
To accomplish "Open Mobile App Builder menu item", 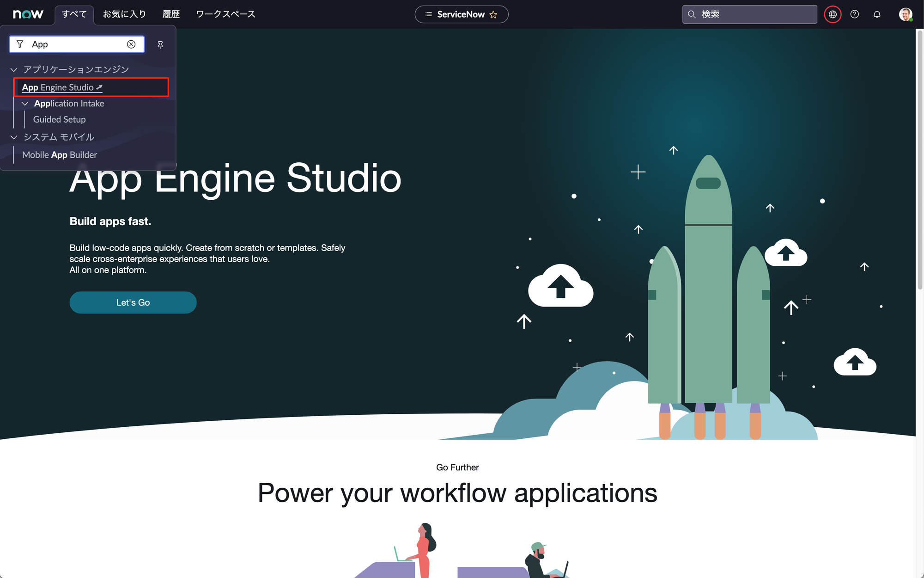I will [x=60, y=155].
